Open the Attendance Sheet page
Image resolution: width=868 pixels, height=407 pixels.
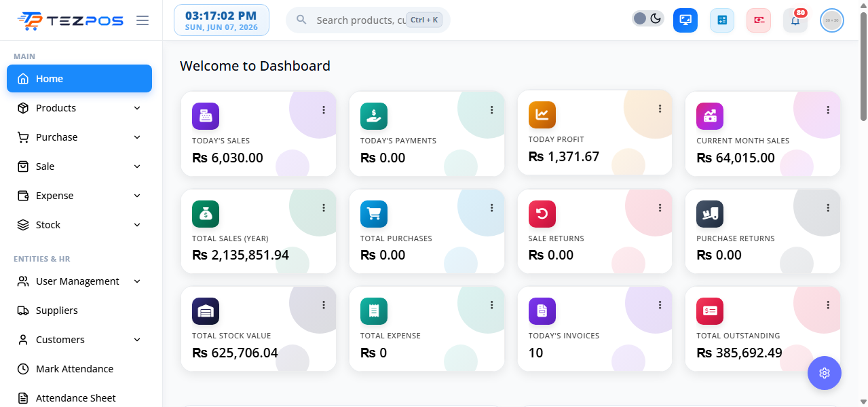click(79, 398)
